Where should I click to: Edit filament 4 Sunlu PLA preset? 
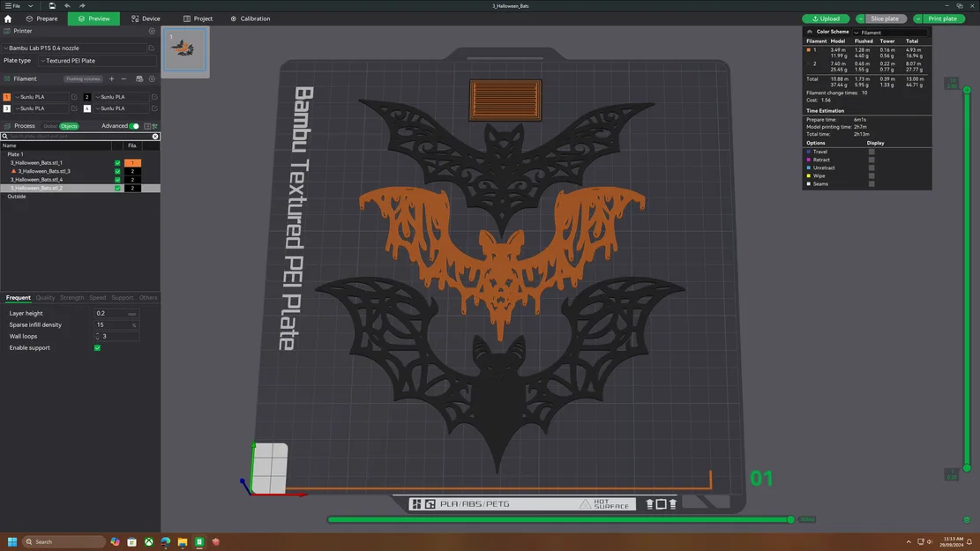coord(154,108)
